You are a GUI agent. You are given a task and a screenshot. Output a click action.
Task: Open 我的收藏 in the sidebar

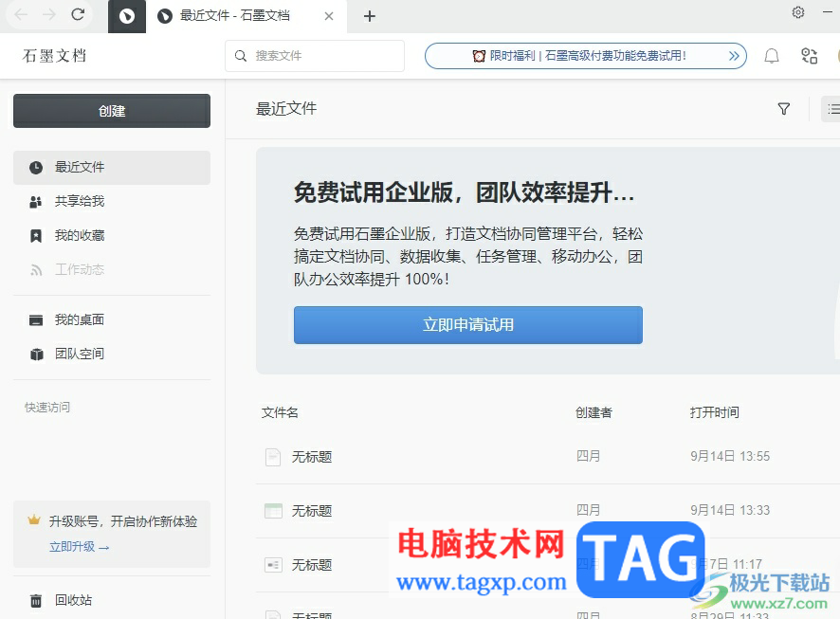click(x=112, y=236)
